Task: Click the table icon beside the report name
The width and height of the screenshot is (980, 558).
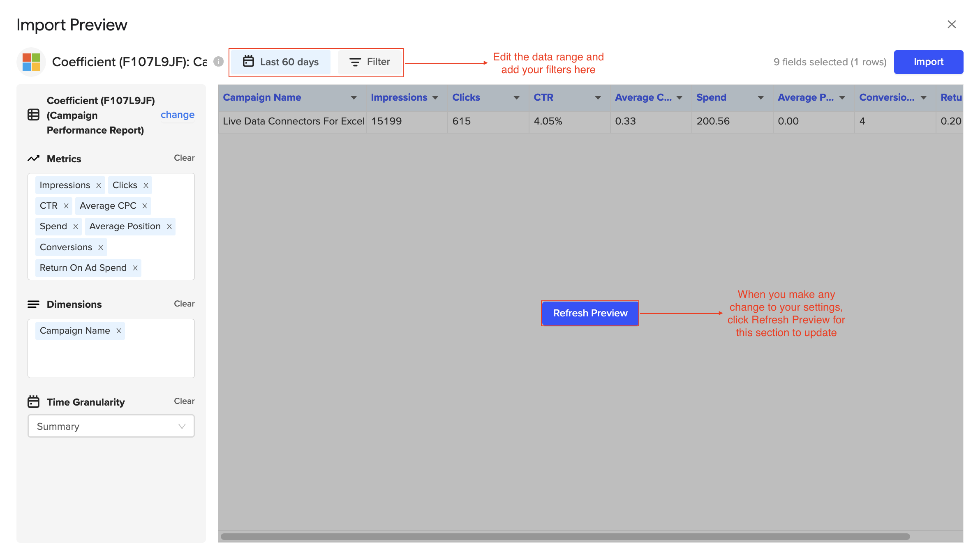Action: pos(33,115)
